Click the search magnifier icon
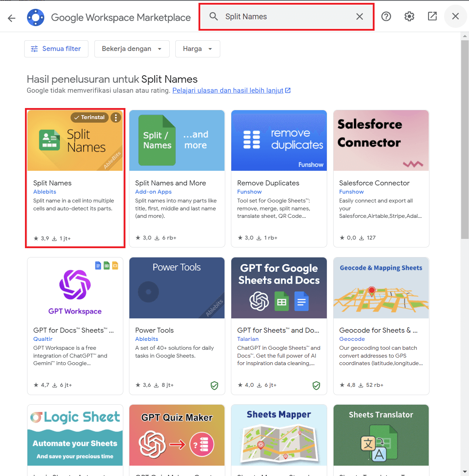469x476 pixels. [213, 16]
